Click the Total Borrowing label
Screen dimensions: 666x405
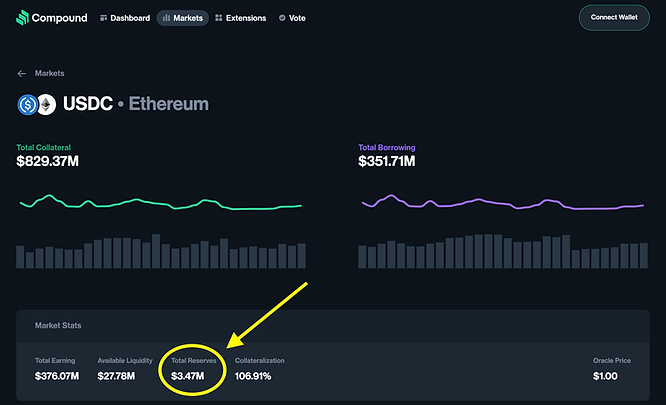(387, 147)
